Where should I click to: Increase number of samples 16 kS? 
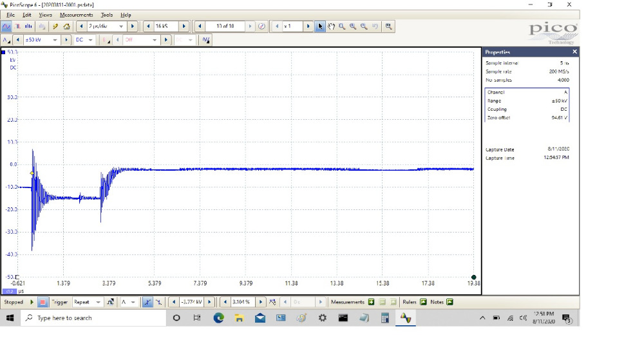click(184, 26)
